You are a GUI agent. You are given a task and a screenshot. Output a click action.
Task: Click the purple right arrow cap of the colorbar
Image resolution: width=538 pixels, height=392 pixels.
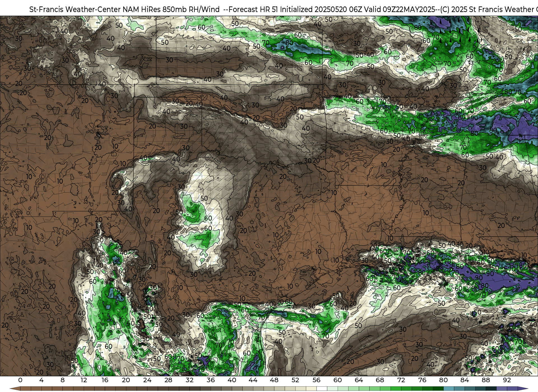tap(522, 389)
